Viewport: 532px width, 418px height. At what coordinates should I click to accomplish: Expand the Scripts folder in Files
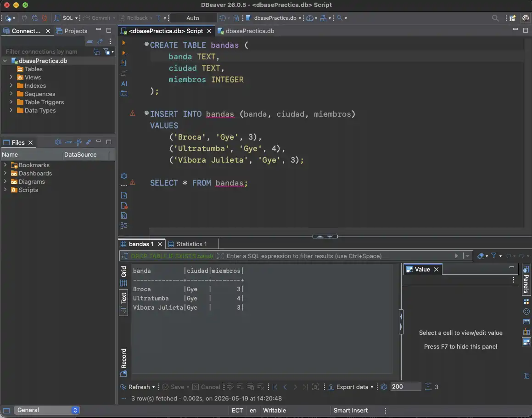(5, 190)
